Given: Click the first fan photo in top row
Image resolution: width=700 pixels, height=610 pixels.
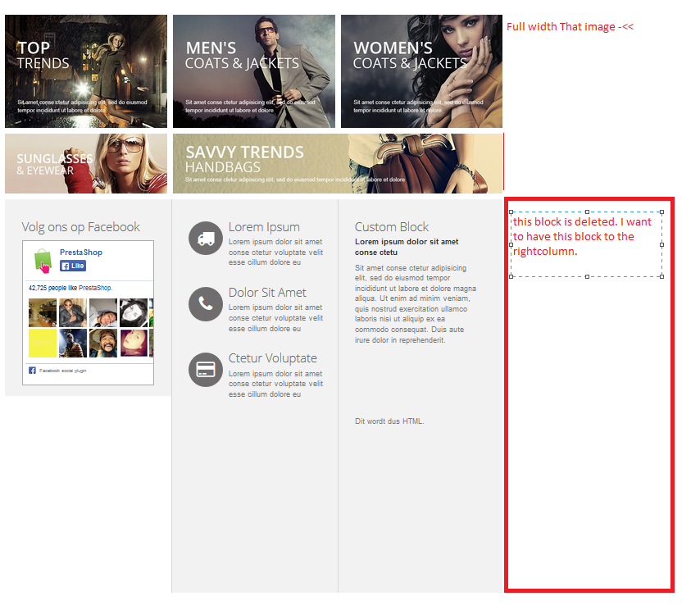Looking at the screenshot, I should 43,312.
